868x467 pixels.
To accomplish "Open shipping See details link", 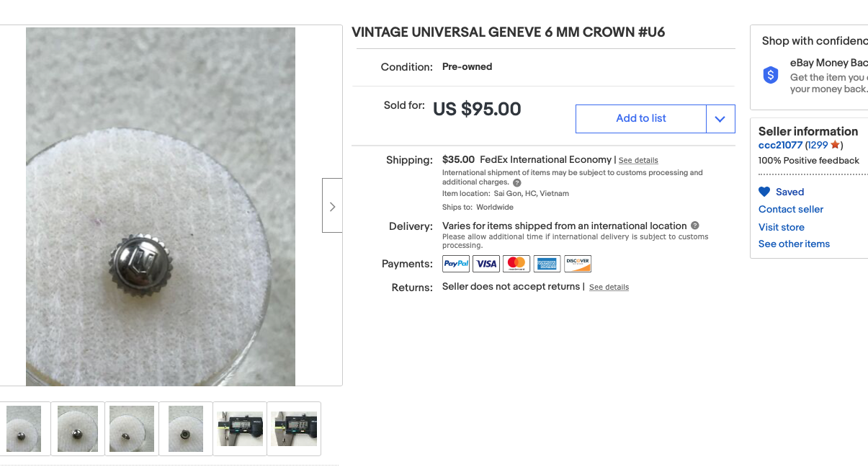I will coord(638,160).
